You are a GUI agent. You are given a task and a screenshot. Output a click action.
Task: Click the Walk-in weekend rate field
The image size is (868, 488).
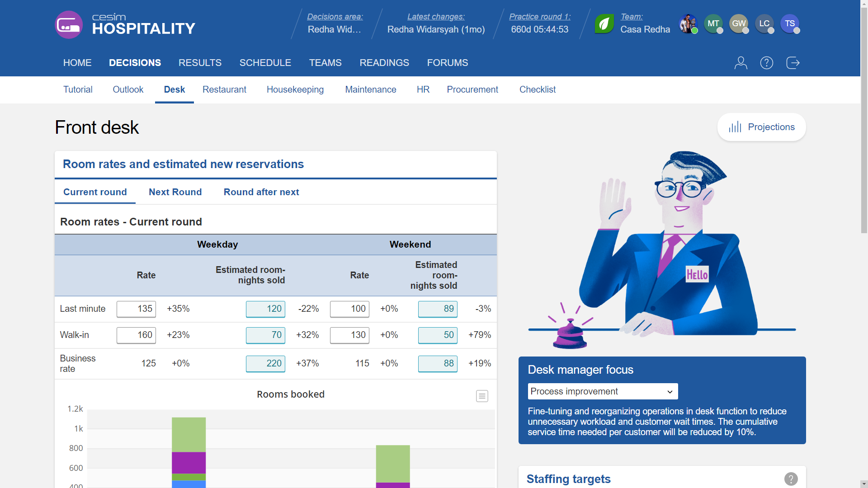point(349,335)
